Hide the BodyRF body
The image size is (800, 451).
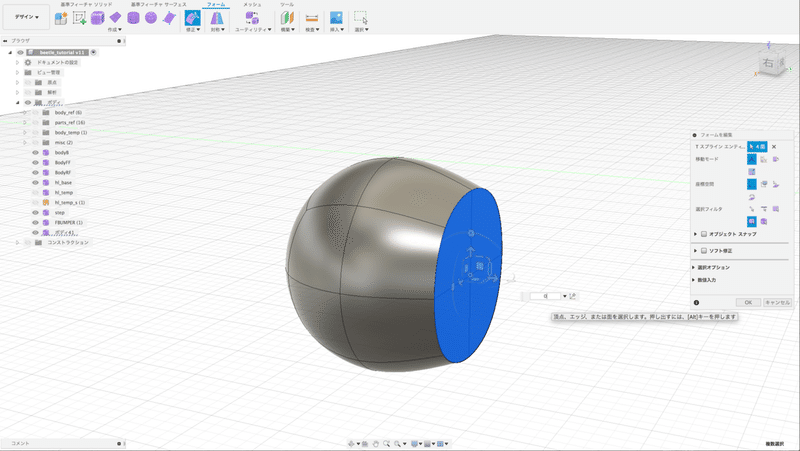tap(35, 172)
